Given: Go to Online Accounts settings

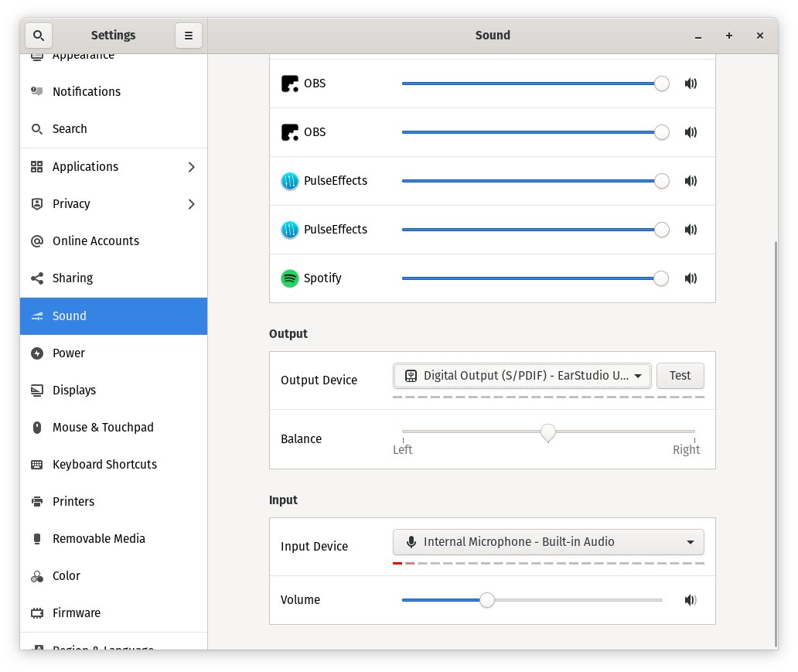Looking at the screenshot, I should coord(114,240).
